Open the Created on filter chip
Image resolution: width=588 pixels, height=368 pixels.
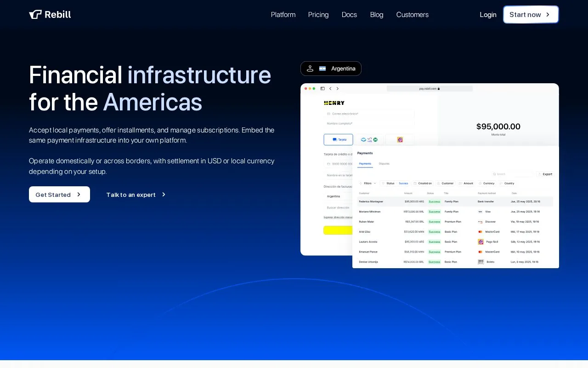[423, 183]
